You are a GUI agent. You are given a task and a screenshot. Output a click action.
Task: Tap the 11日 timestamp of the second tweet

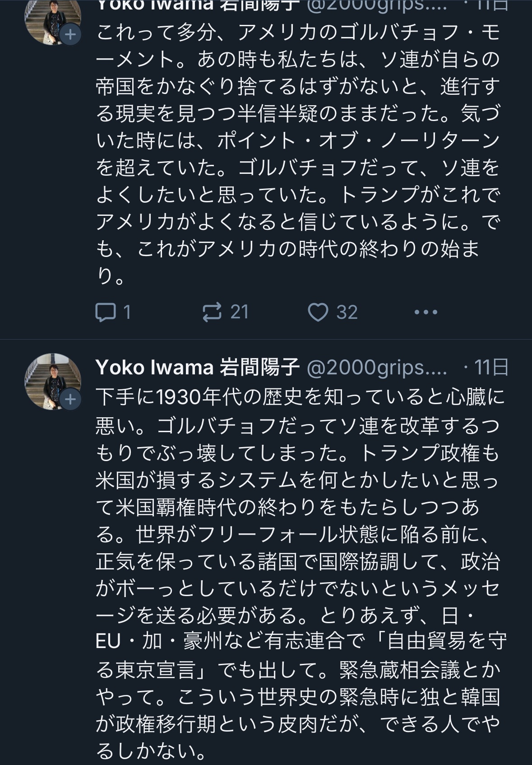click(490, 368)
